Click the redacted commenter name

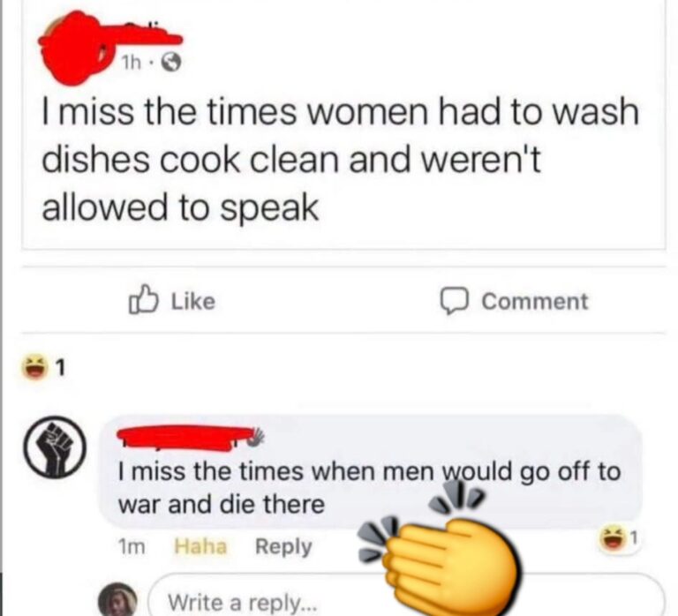[185, 438]
